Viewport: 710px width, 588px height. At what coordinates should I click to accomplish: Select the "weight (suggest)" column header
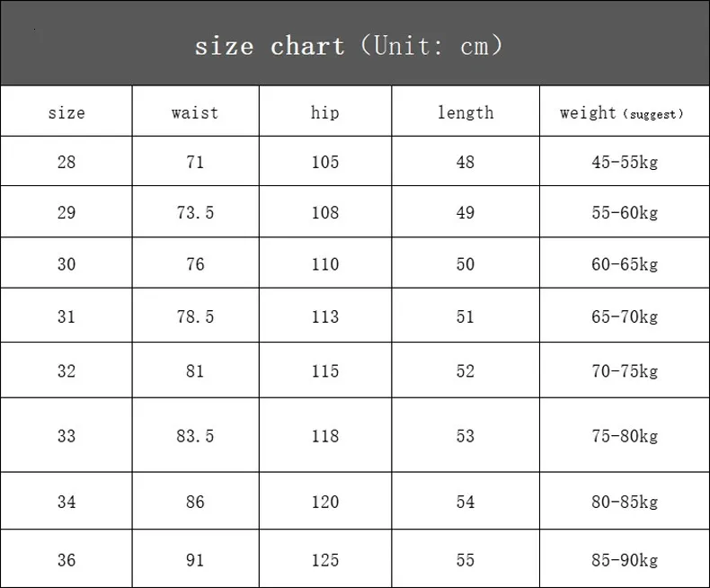[x=622, y=113]
